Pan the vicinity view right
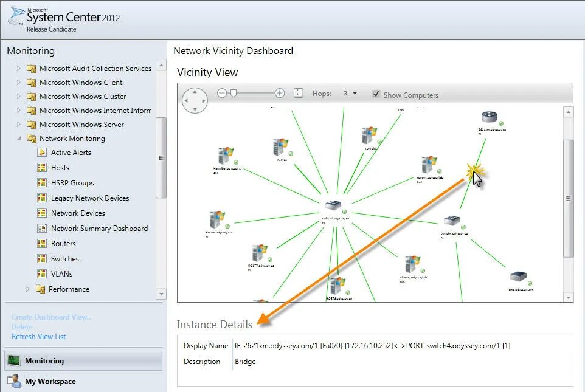585x392 pixels. pyautogui.click(x=203, y=101)
